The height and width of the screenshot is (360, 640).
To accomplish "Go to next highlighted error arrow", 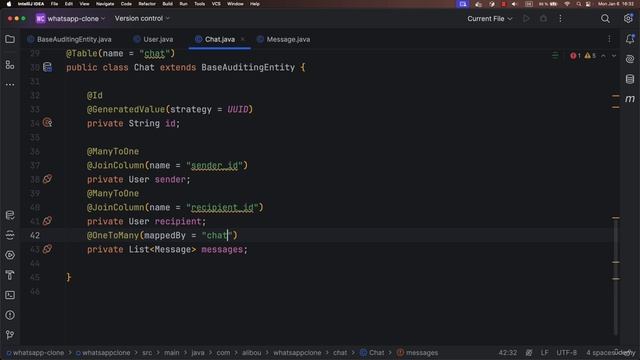I will 614,56.
